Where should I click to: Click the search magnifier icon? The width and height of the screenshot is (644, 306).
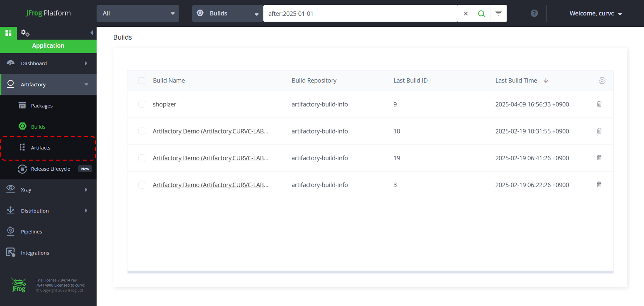(x=481, y=14)
